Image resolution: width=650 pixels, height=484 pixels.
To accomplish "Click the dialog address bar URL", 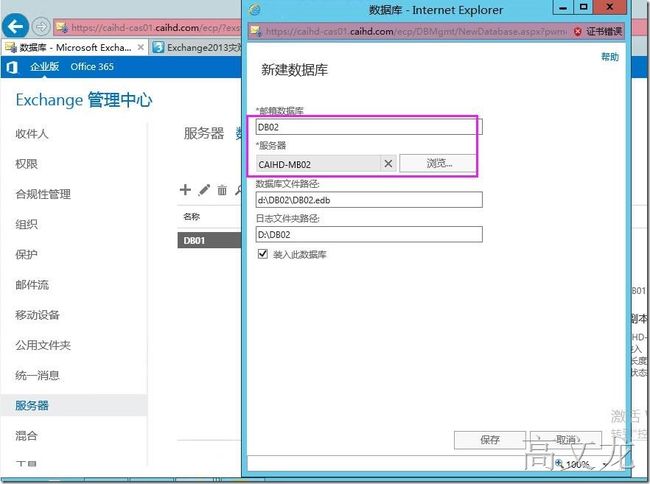I will click(416, 31).
